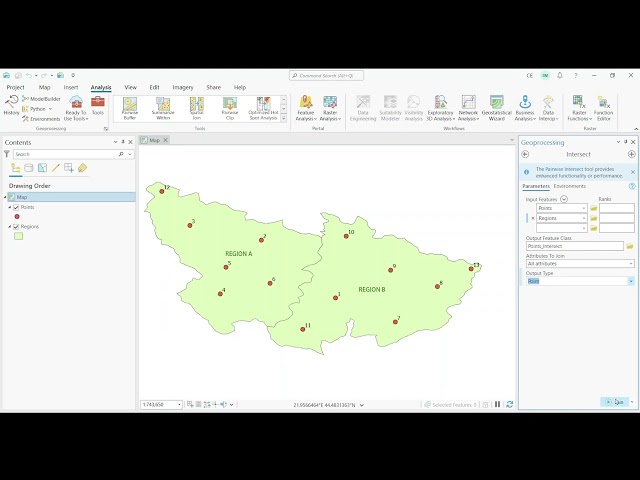Open the History tool
The width and height of the screenshot is (640, 480).
(11, 105)
